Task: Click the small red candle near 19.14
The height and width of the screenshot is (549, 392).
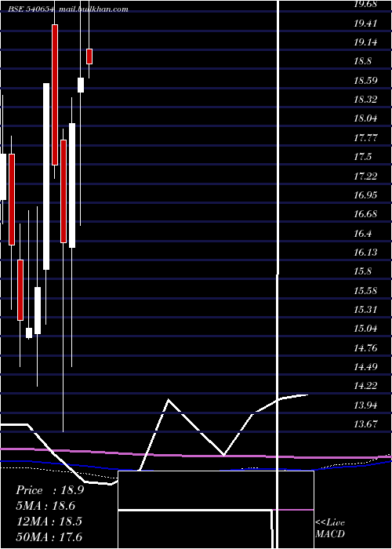Action: point(89,56)
